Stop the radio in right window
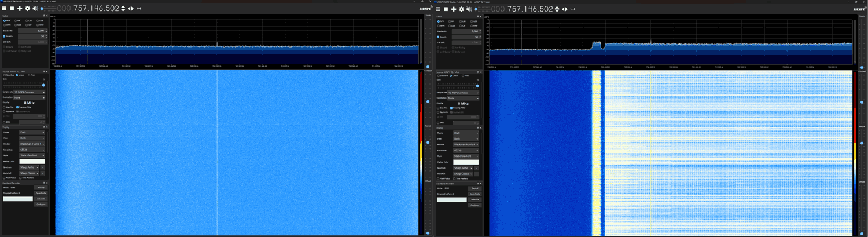This screenshot has width=868, height=237. pyautogui.click(x=446, y=9)
